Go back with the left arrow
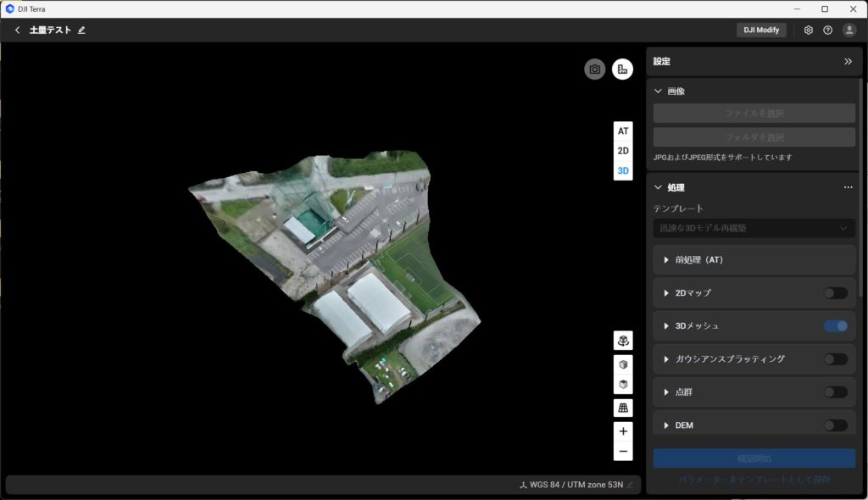Screen dimensions: 868x500 tap(17, 31)
